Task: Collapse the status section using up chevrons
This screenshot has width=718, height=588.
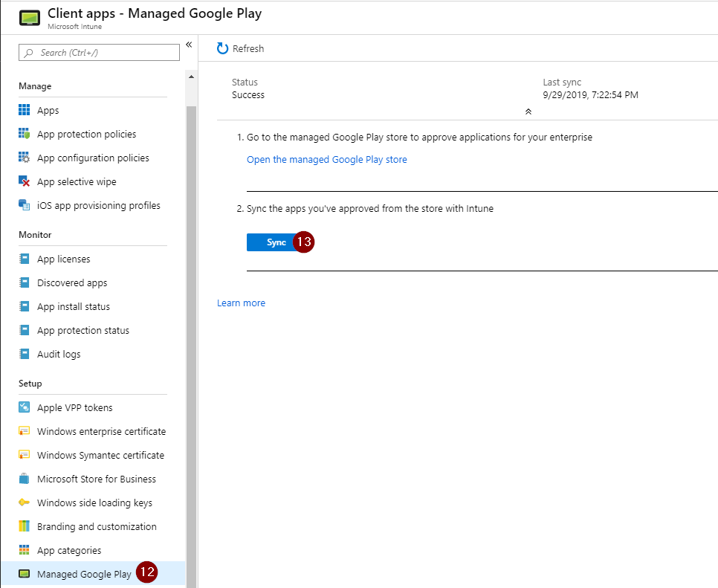Action: click(528, 112)
